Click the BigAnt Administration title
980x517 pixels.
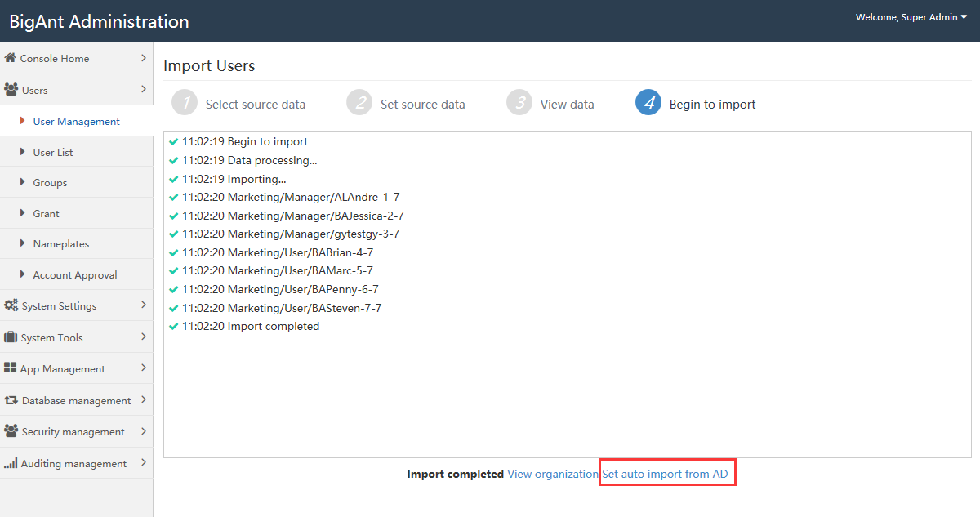[100, 22]
